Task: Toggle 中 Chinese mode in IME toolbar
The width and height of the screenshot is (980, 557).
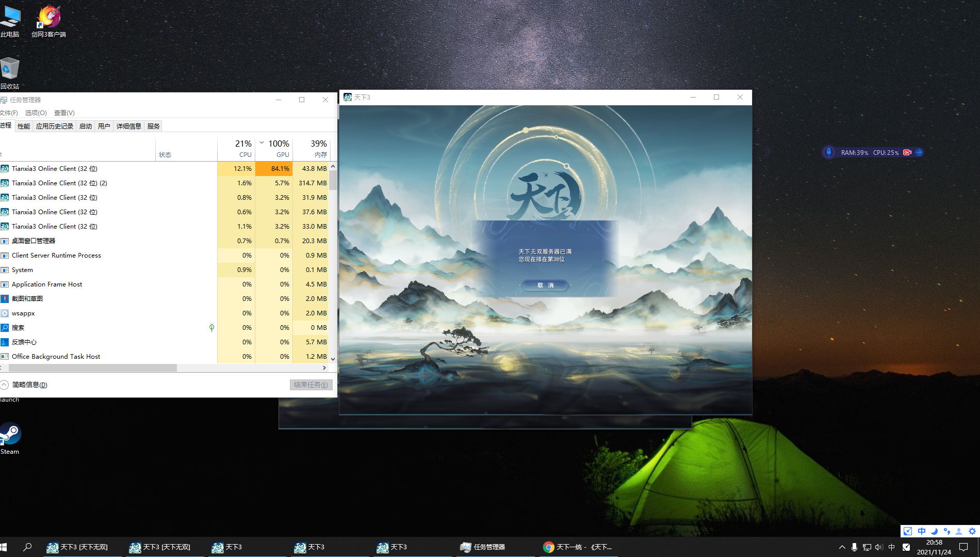Action: [x=921, y=531]
